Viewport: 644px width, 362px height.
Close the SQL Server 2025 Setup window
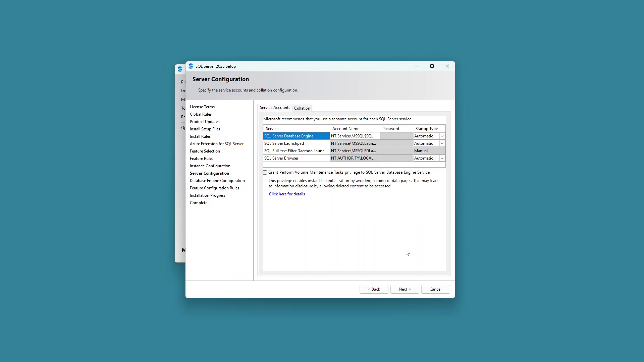(x=447, y=66)
